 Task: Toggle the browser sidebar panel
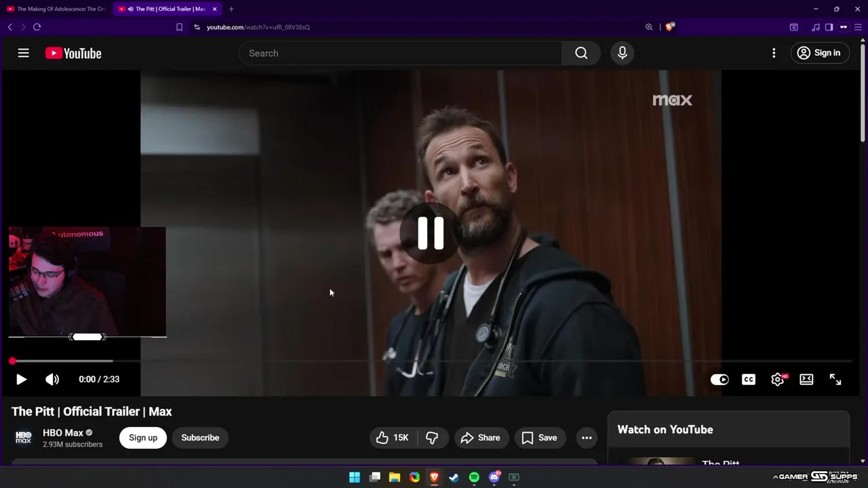pos(829,27)
